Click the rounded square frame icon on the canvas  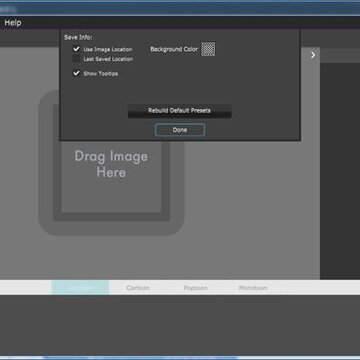tap(111, 163)
